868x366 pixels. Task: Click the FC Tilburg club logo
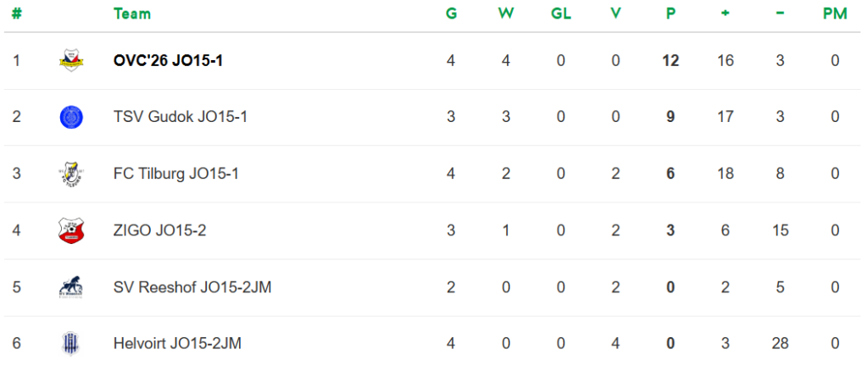[71, 174]
